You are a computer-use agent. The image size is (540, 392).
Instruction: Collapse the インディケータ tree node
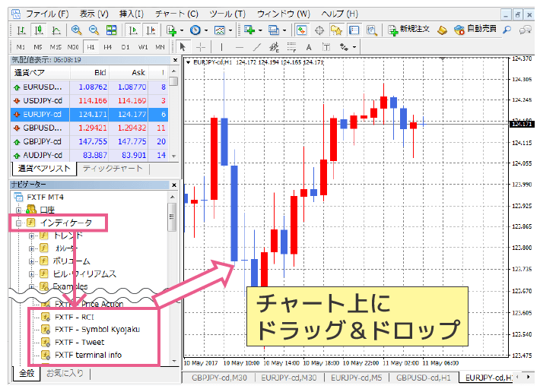(18, 223)
